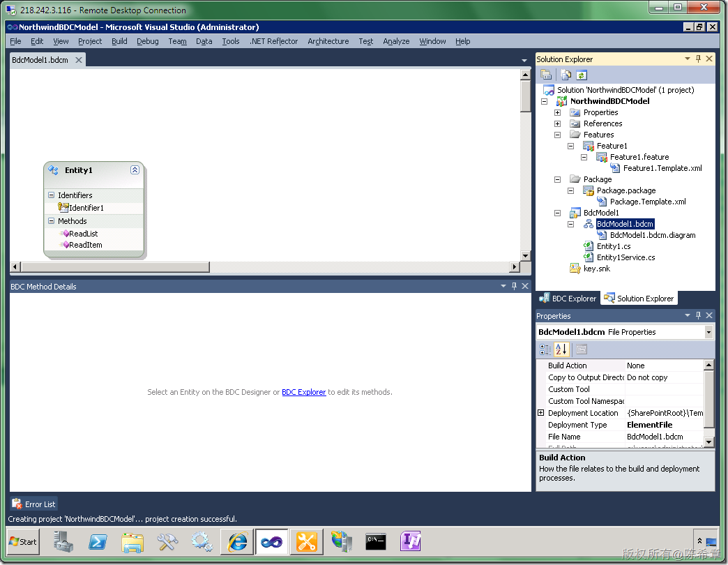Viewport: 728px width, 565px height.
Task: Select the ReadItem method in Entity1
Action: [86, 245]
